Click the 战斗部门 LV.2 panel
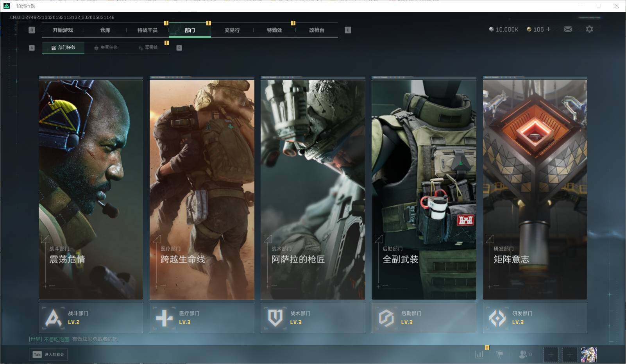 (91, 318)
